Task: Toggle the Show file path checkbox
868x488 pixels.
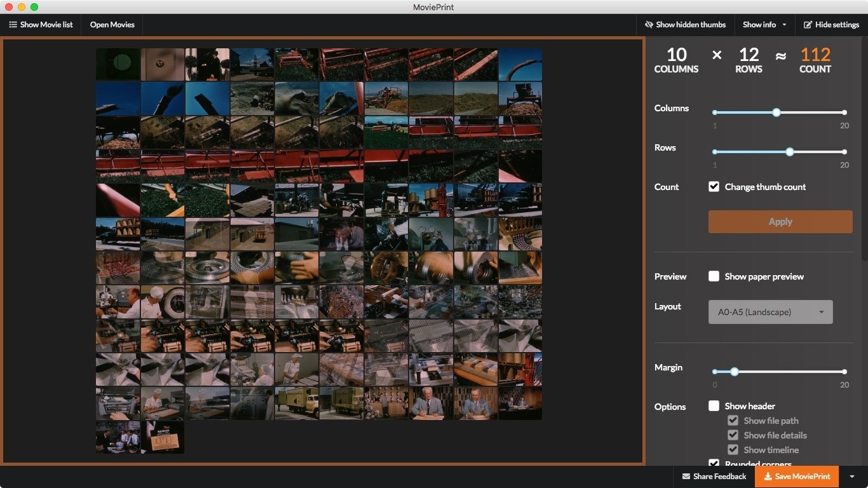Action: click(733, 421)
